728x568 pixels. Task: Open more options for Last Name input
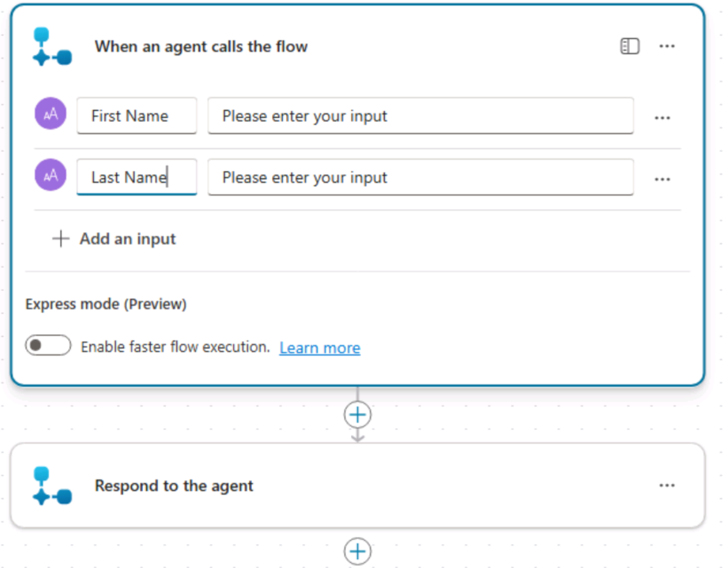click(x=663, y=180)
